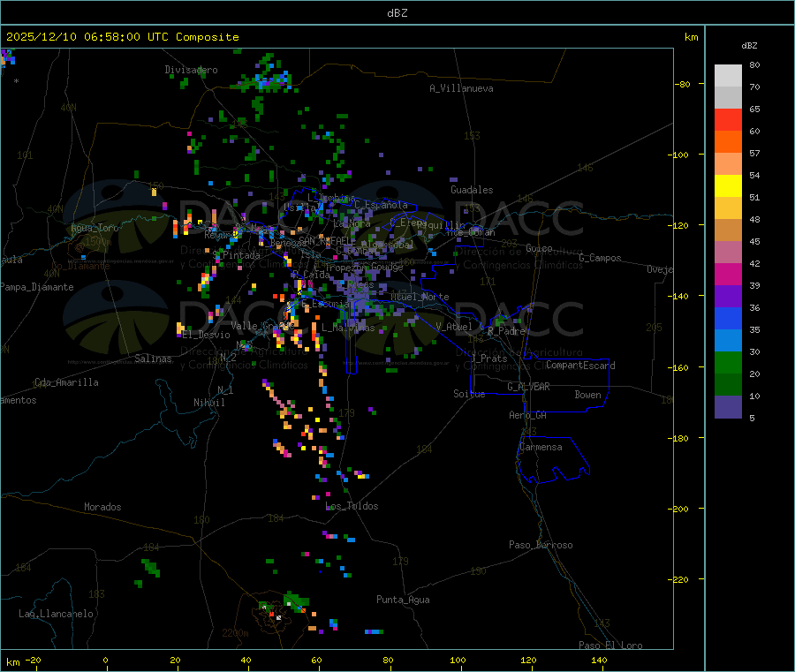The width and height of the screenshot is (795, 672).
Task: Pick the magenta 42 dBZ legend color
Action: [728, 274]
